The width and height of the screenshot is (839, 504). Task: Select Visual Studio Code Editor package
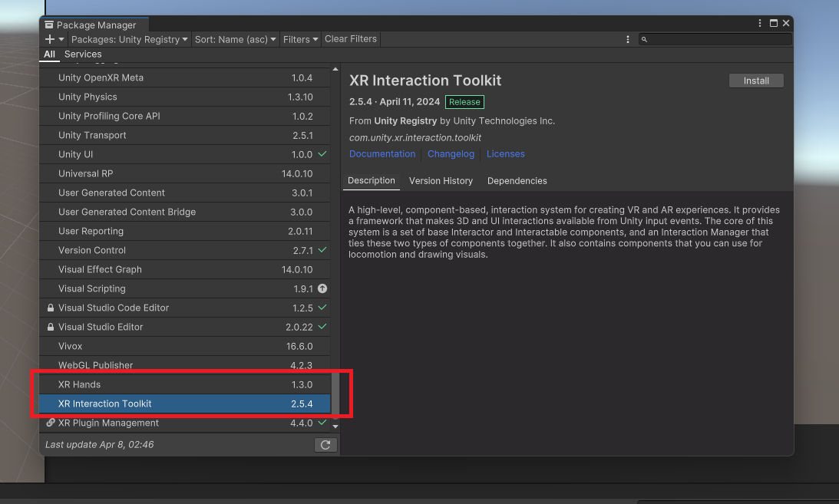point(184,308)
